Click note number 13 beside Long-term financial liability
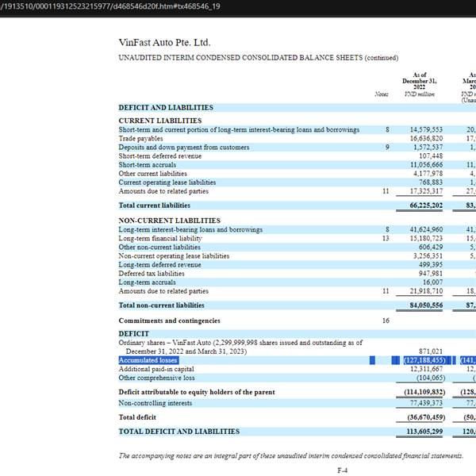The image size is (476, 476). pos(386,238)
